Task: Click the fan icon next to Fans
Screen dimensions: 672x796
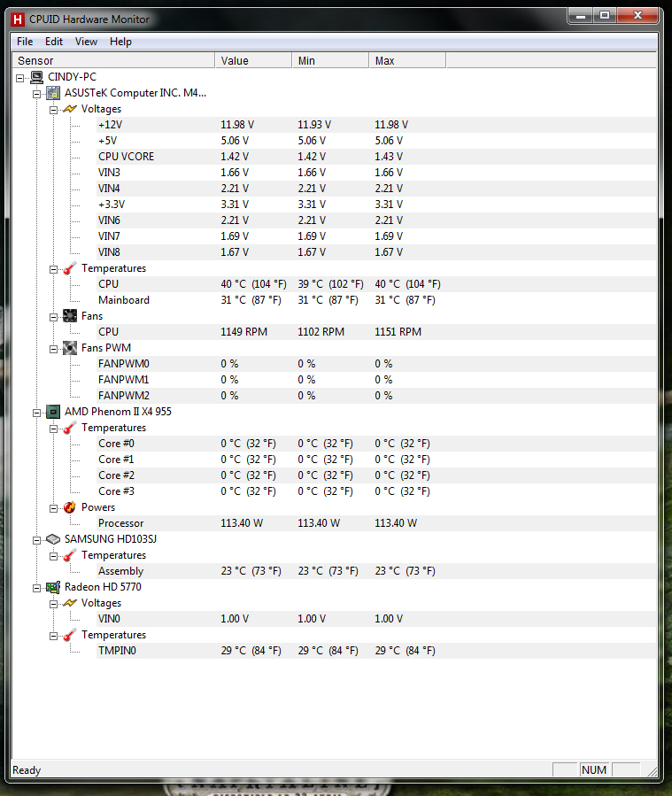Action: (70, 316)
